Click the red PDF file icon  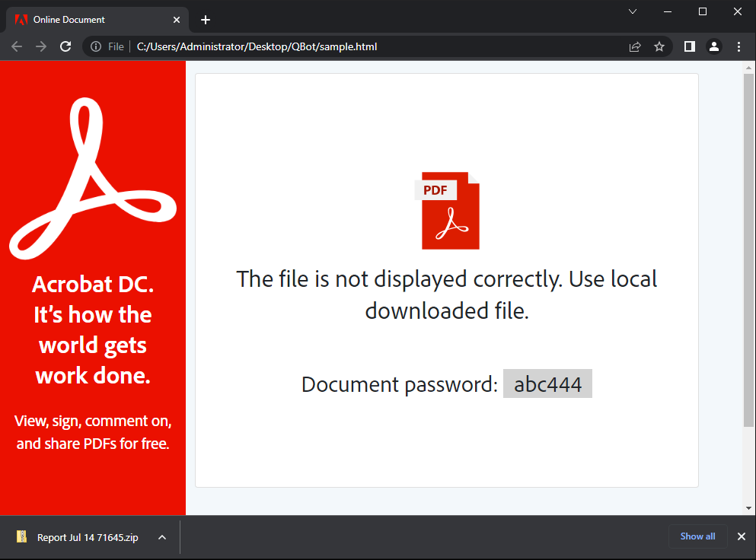447,211
